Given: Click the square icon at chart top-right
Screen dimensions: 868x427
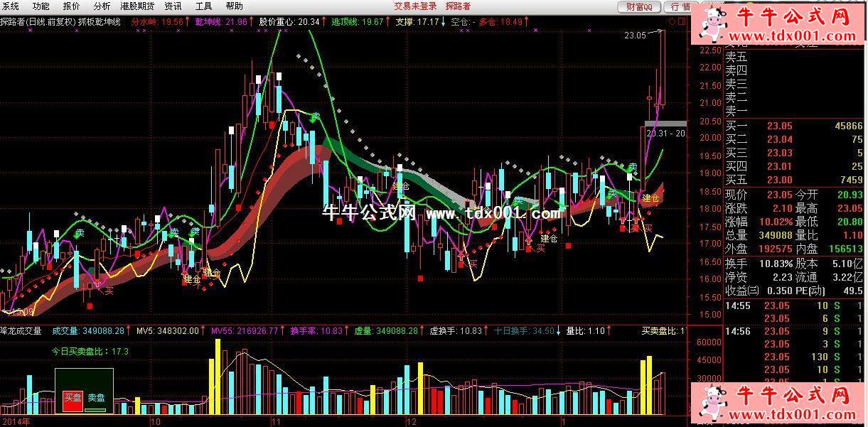Looking at the screenshot, I should (x=682, y=22).
